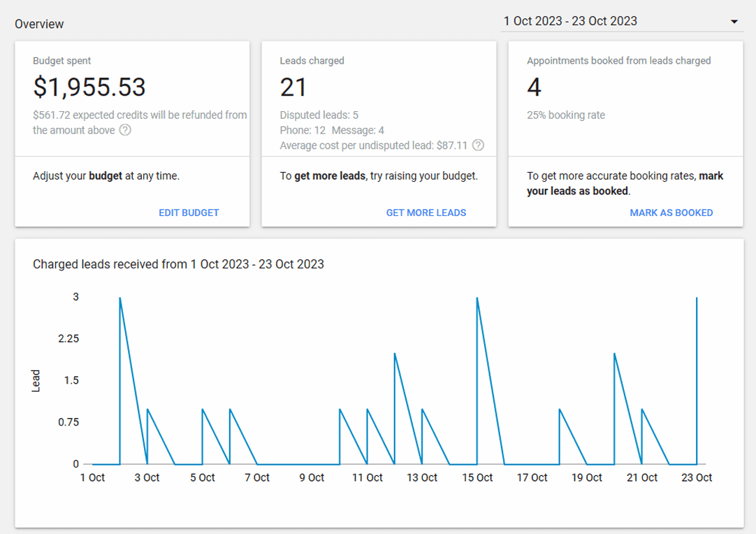Click 'mark your leads as booked' text
756x534 pixels.
click(x=625, y=183)
